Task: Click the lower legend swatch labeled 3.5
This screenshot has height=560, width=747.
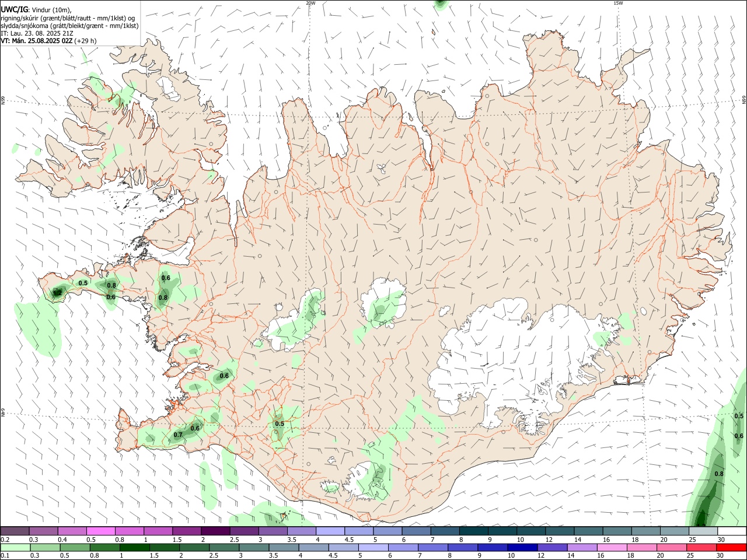Action: [284, 547]
